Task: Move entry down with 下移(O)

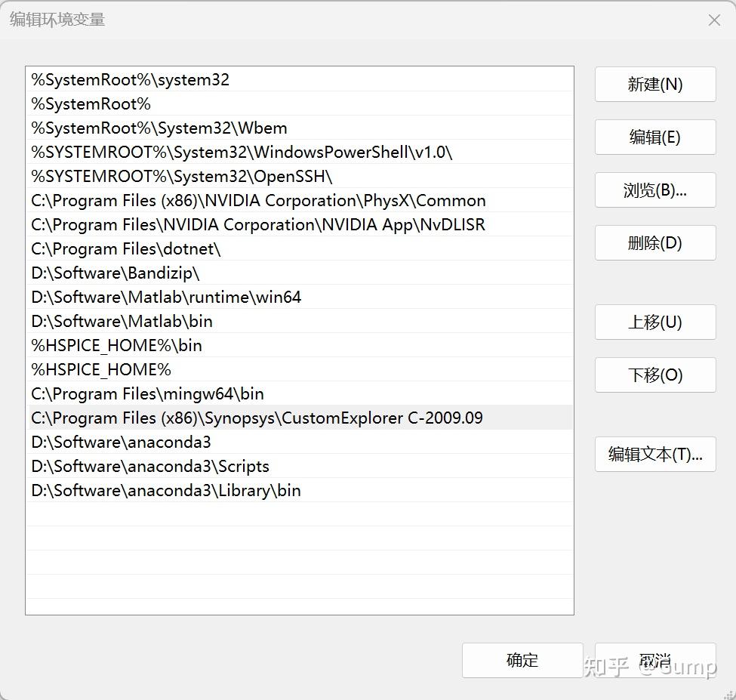Action: click(655, 375)
